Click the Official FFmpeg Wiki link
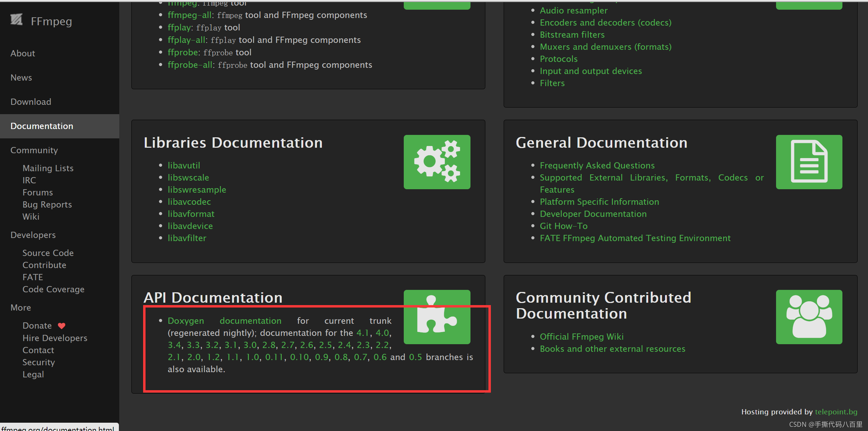The width and height of the screenshot is (868, 431). click(x=582, y=336)
